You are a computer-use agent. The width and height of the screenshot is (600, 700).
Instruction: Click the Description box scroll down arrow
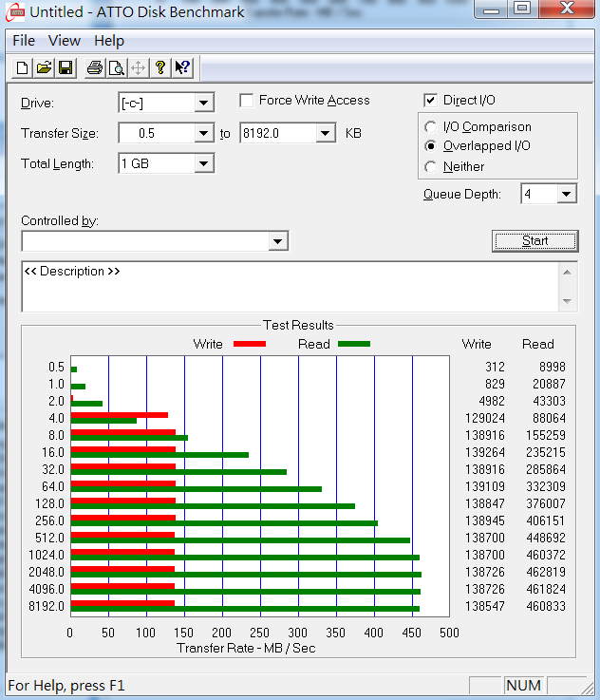point(568,301)
